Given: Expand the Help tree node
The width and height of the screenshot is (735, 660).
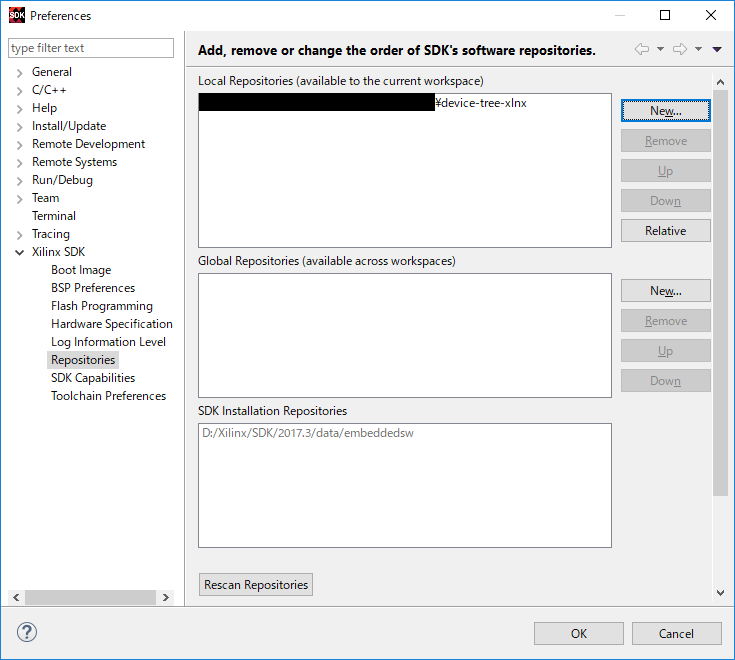Looking at the screenshot, I should [x=19, y=109].
